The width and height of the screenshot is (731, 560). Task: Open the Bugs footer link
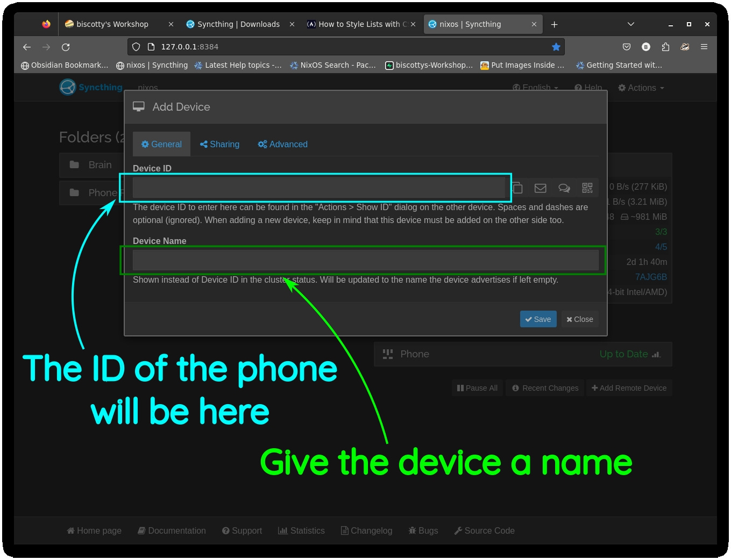(423, 530)
